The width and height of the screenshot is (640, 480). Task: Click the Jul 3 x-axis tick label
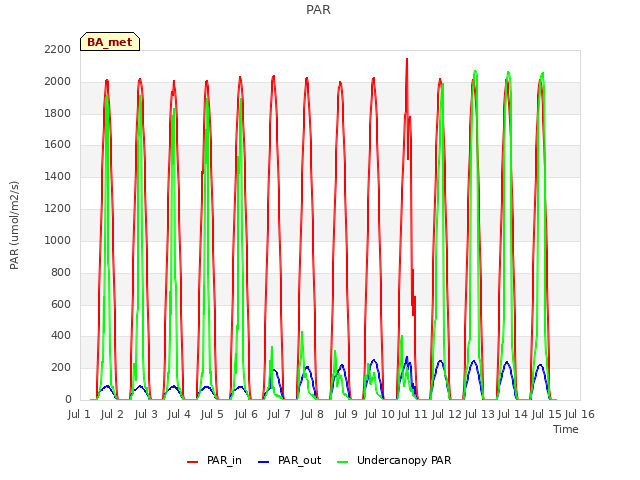146,414
